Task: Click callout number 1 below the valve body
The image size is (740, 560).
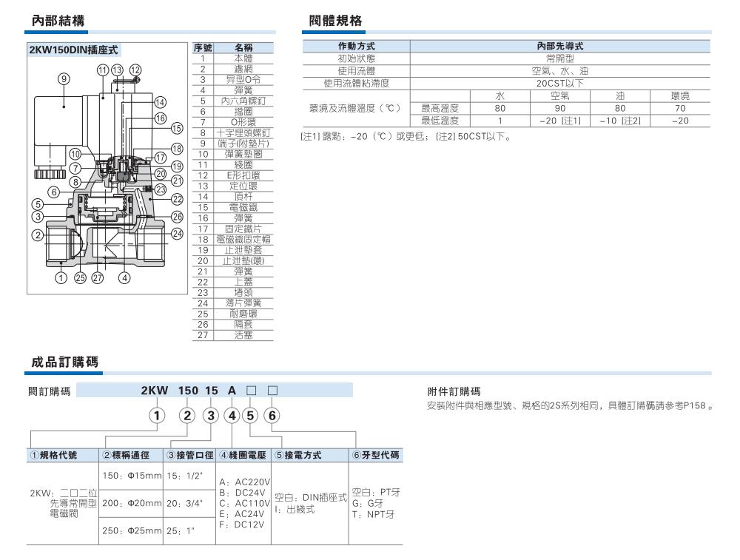Action: [61, 278]
